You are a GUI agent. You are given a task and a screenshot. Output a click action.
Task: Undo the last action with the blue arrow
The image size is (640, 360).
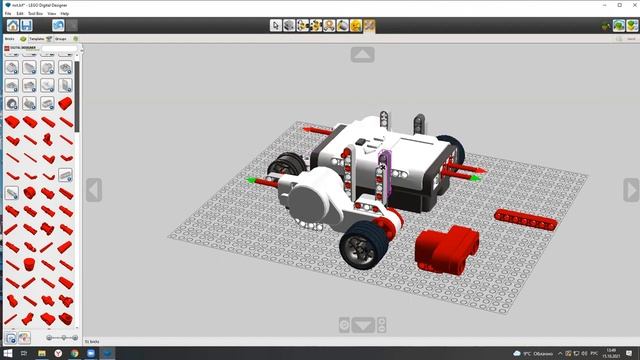pyautogui.click(x=58, y=25)
